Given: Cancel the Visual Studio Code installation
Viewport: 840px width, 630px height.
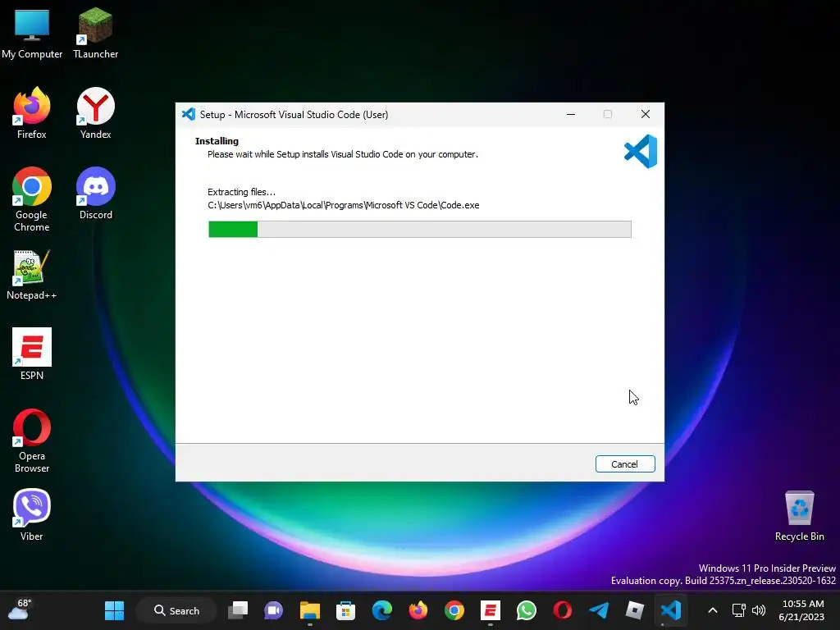Looking at the screenshot, I should [x=624, y=464].
